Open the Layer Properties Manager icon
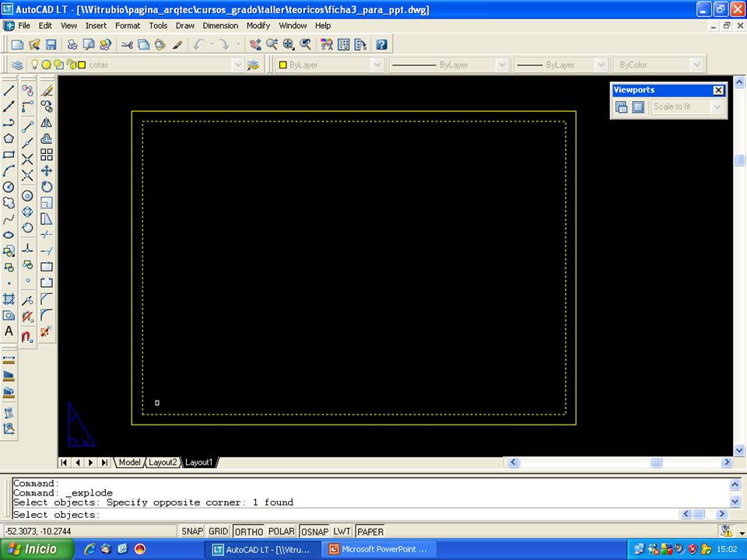This screenshot has width=747, height=560. [x=17, y=65]
